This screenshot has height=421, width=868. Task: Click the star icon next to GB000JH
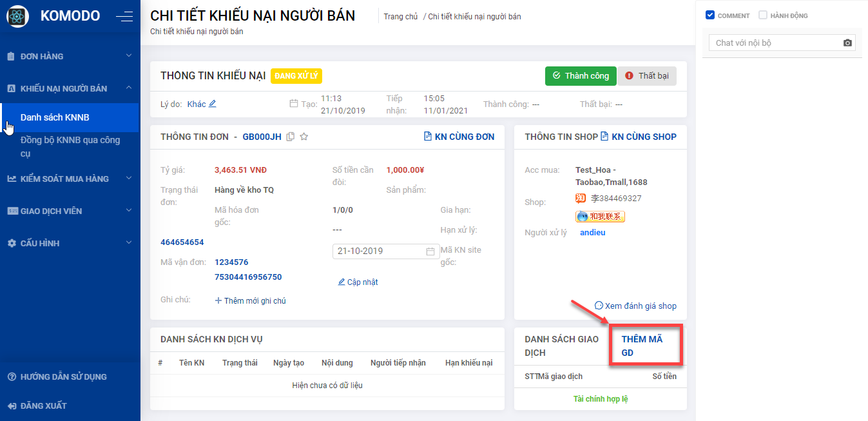pos(304,137)
